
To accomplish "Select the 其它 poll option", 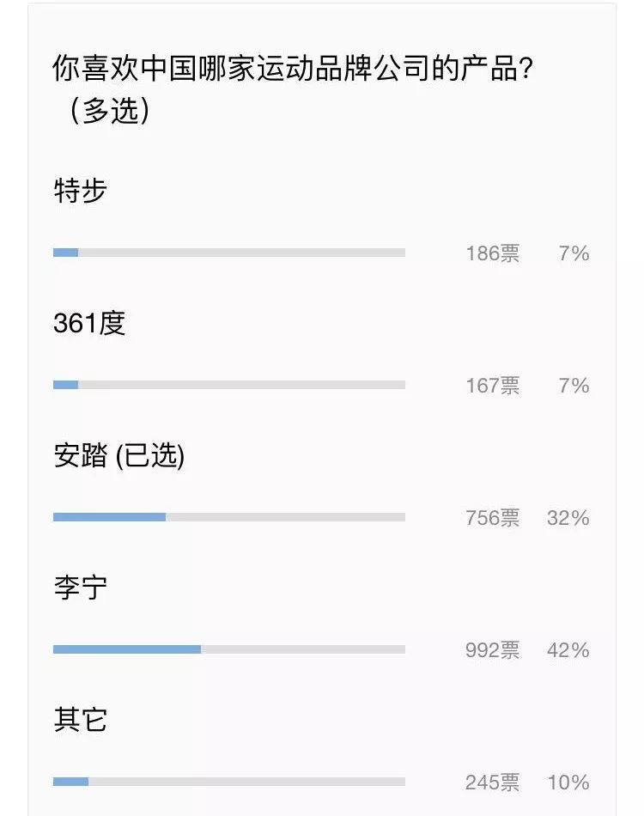I will click(x=80, y=720).
